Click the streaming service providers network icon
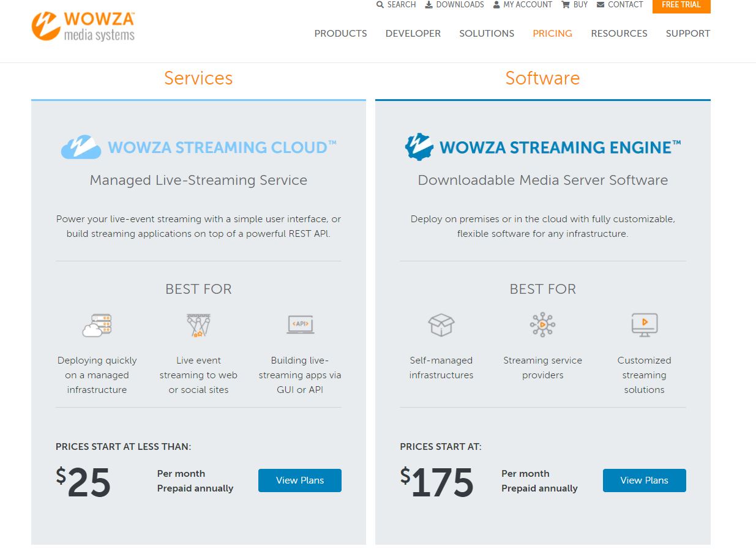The image size is (756, 557). click(542, 325)
